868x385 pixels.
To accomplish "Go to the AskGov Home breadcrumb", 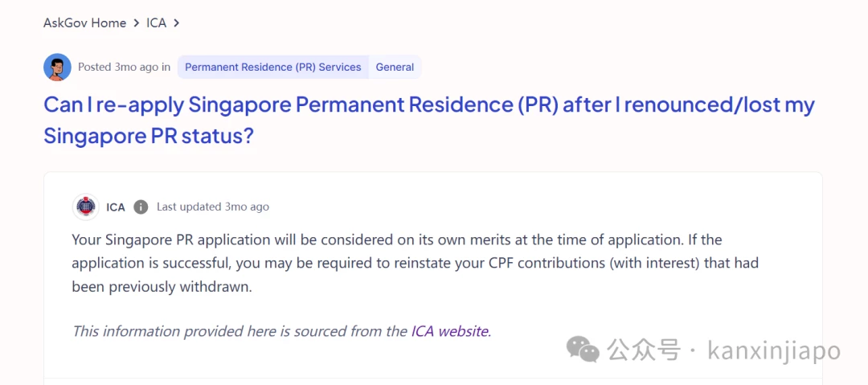I will (x=84, y=23).
